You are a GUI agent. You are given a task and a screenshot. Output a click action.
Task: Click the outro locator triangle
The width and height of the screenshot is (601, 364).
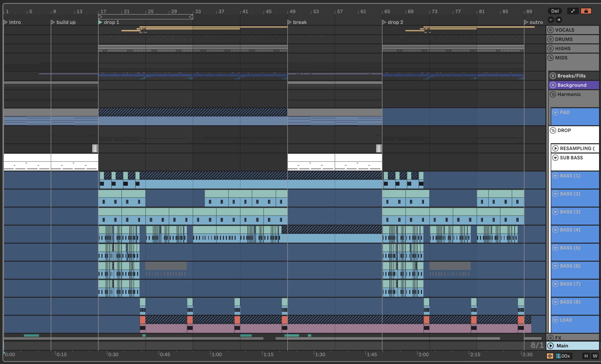(x=526, y=22)
